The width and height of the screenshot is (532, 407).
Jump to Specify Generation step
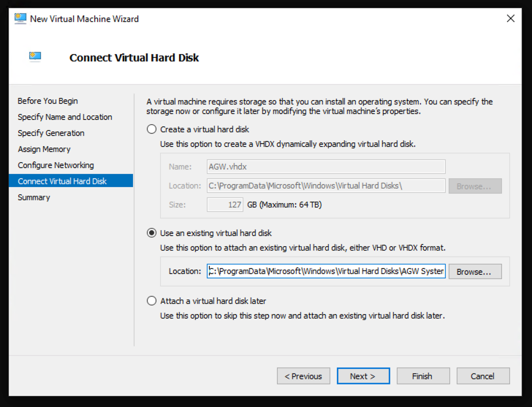[51, 133]
